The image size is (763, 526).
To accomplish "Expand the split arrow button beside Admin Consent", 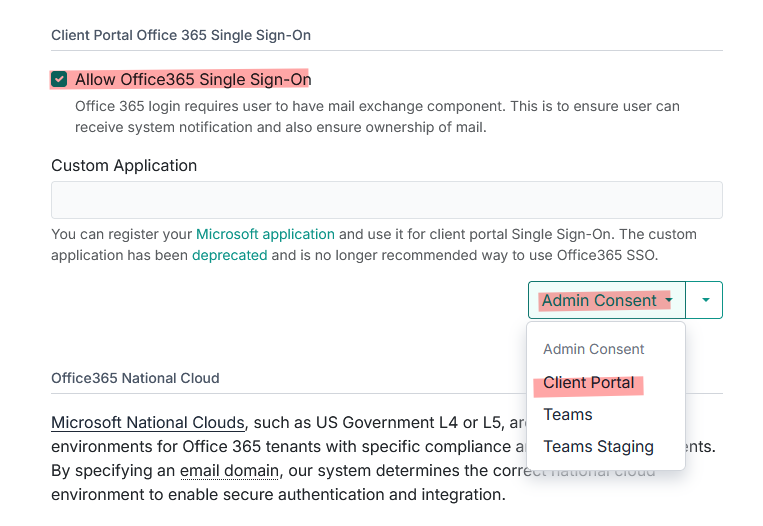I will tap(705, 300).
